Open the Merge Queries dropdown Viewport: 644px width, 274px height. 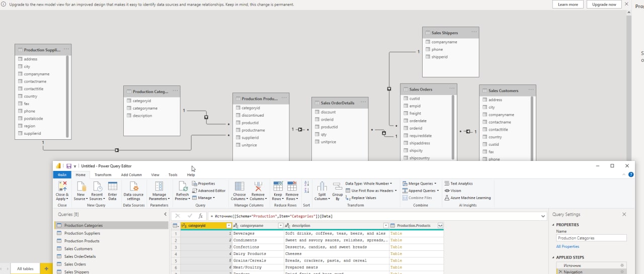point(419,184)
